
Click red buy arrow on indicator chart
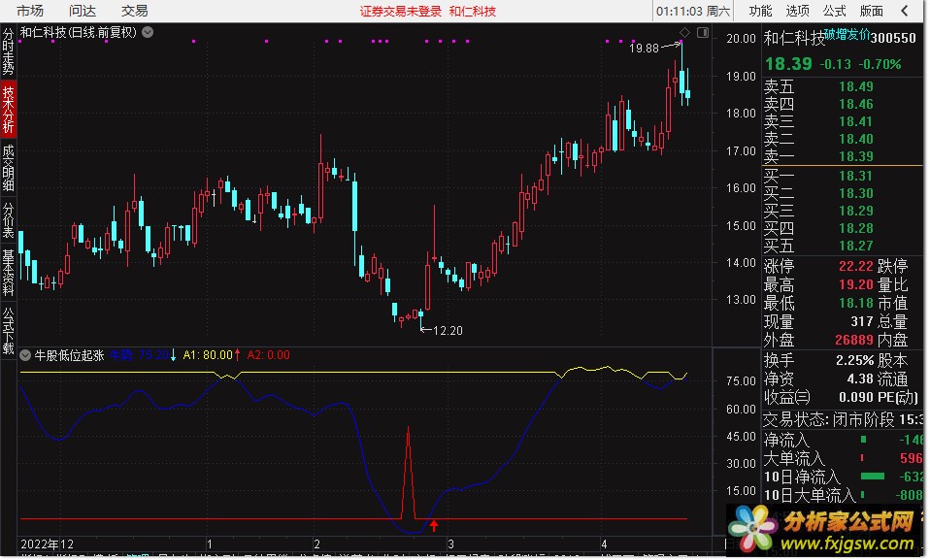pos(434,525)
